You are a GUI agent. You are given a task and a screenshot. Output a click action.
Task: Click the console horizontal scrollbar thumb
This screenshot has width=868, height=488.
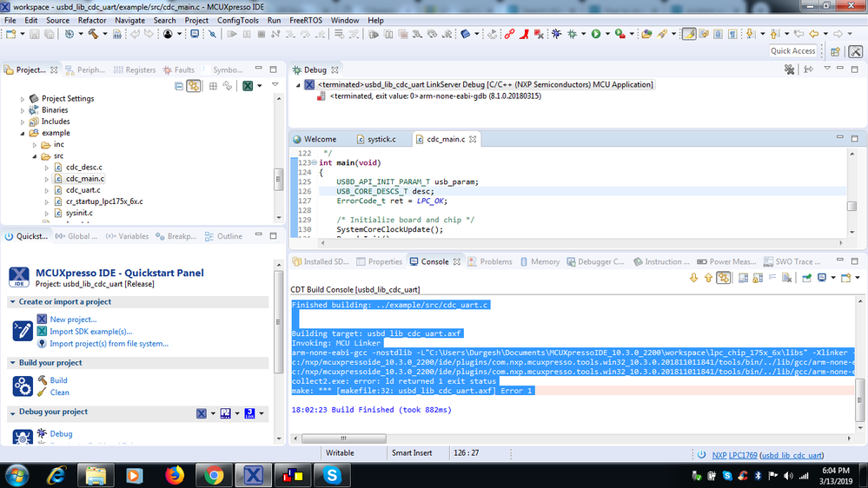[x=344, y=439]
